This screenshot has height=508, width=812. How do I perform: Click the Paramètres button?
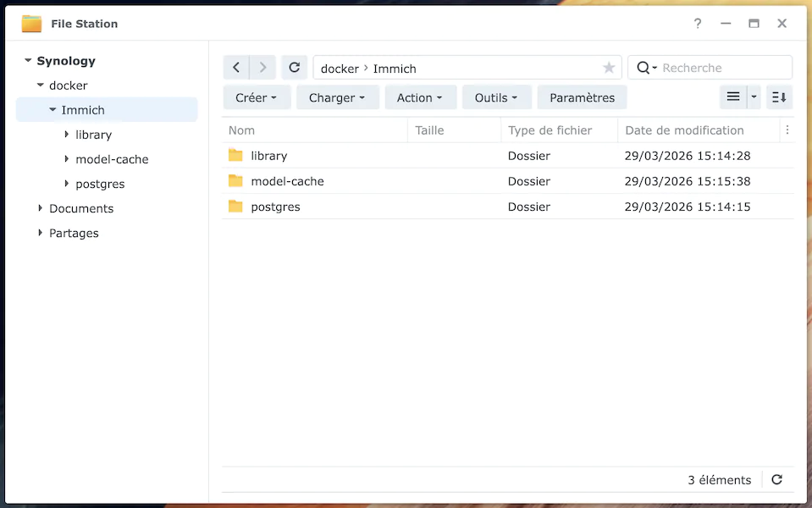[x=582, y=97]
